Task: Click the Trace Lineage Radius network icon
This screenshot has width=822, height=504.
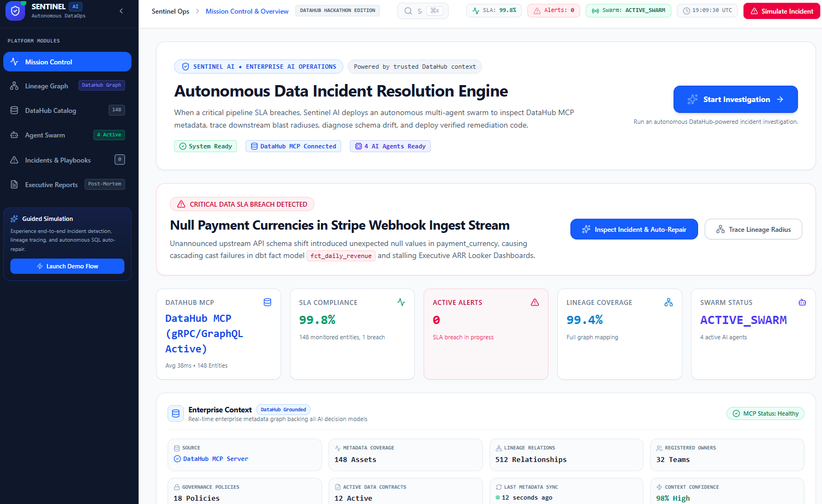Action: 720,229
